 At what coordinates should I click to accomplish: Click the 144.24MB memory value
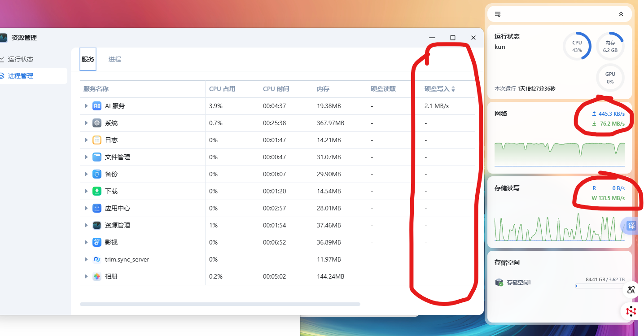pos(330,276)
